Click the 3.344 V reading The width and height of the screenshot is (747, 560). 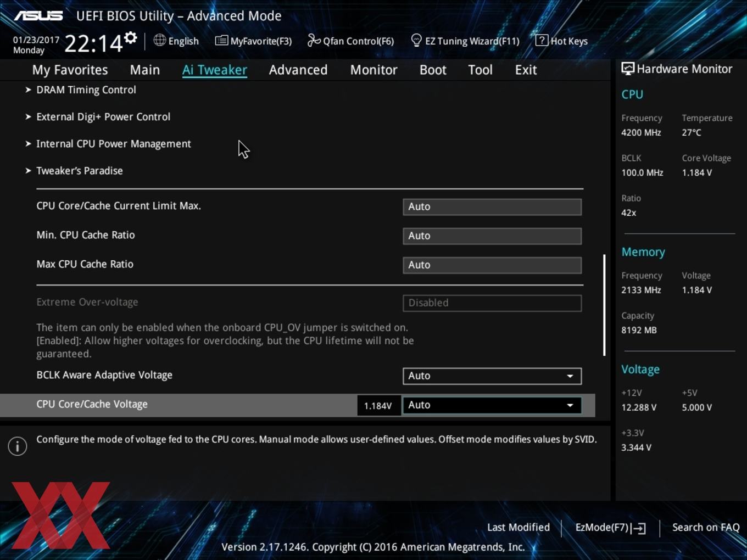(x=636, y=447)
